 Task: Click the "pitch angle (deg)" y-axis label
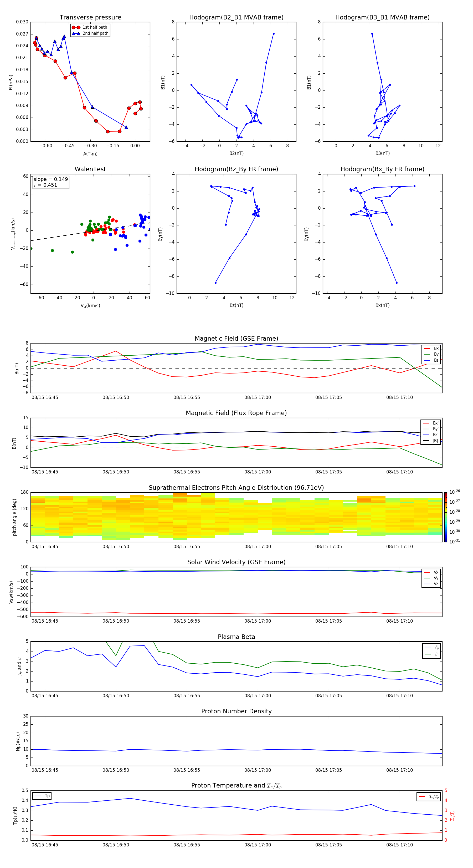click(14, 517)
